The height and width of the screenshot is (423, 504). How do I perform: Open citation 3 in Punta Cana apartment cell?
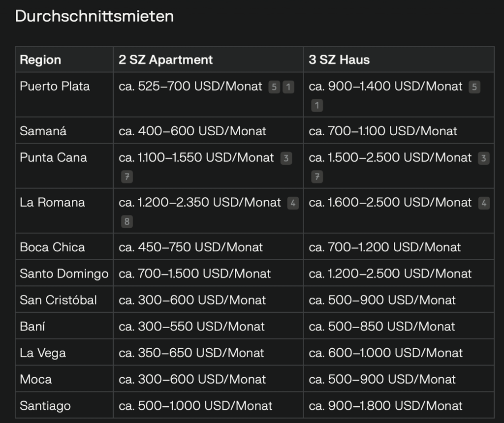(286, 158)
